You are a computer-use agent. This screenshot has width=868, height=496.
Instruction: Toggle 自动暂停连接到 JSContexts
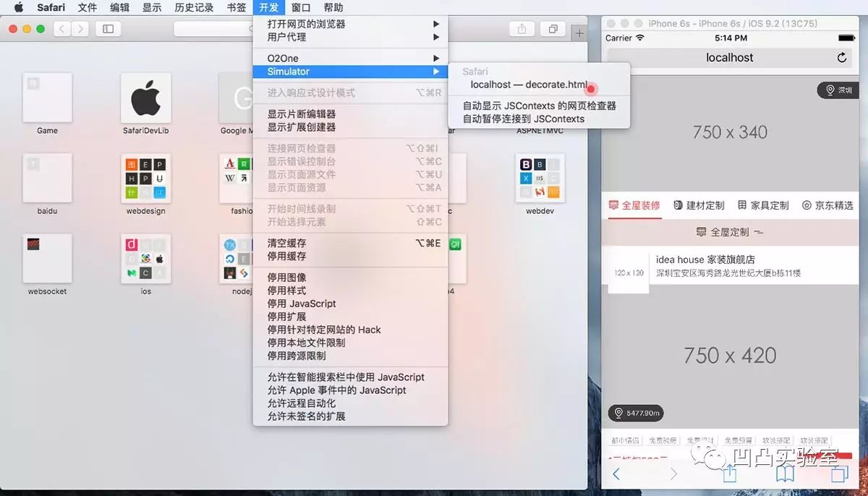[x=540, y=119]
